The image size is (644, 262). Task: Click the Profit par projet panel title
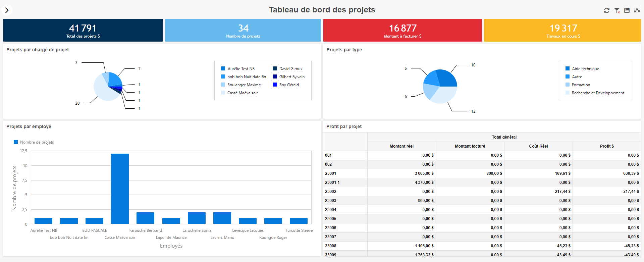344,126
